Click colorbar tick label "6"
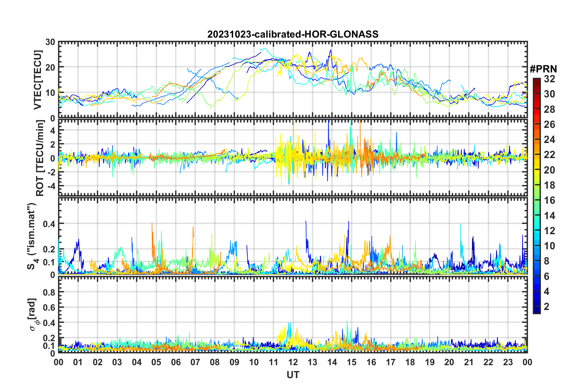The width and height of the screenshot is (586, 392). [x=547, y=276]
